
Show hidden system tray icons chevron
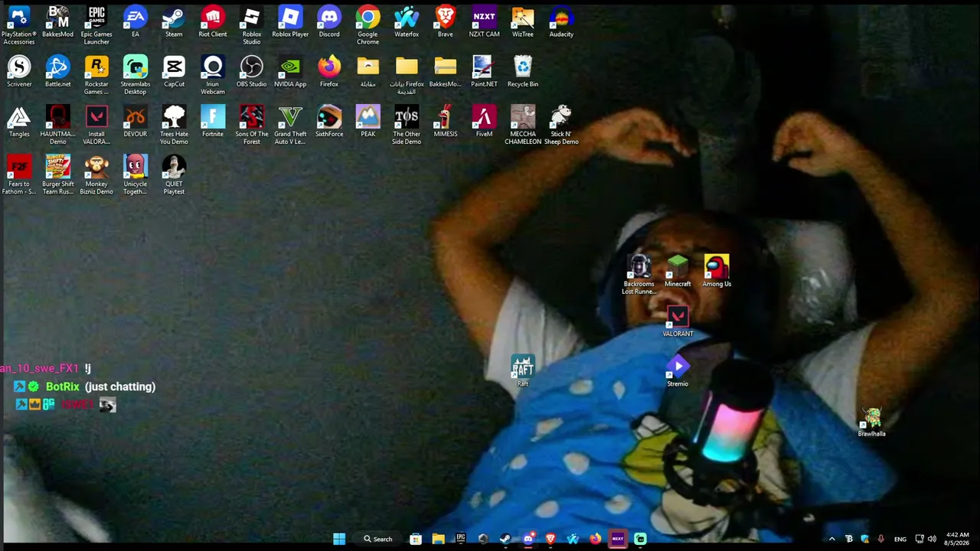tap(831, 539)
